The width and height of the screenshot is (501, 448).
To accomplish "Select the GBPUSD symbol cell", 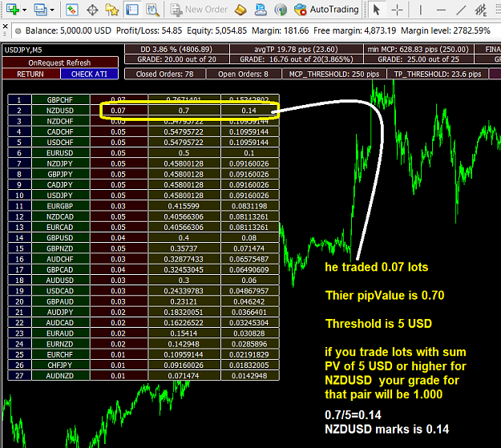I will click(x=60, y=238).
